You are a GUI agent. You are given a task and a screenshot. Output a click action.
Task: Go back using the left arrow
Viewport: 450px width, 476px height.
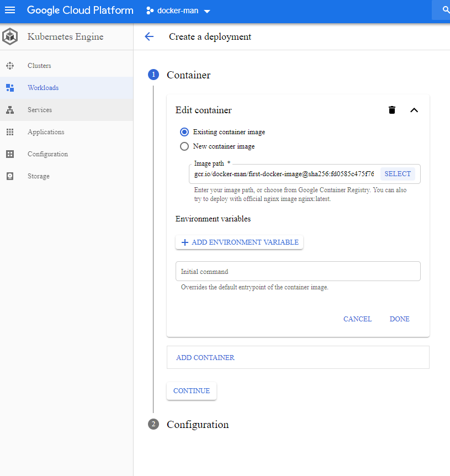tap(149, 37)
